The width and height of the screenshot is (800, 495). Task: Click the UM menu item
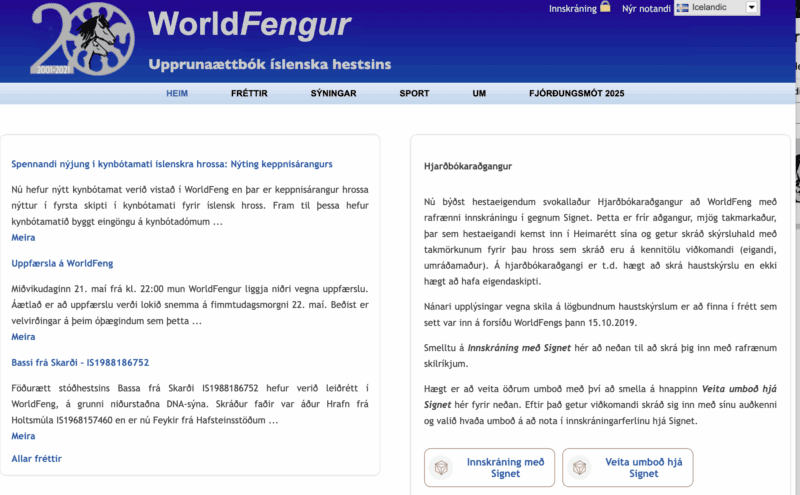(x=479, y=93)
